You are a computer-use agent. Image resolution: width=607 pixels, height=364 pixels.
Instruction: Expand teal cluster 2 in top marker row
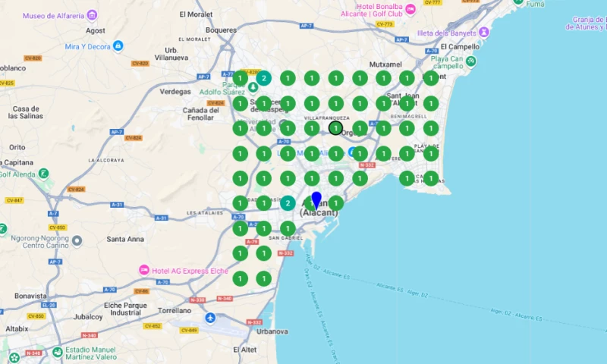pyautogui.click(x=263, y=78)
